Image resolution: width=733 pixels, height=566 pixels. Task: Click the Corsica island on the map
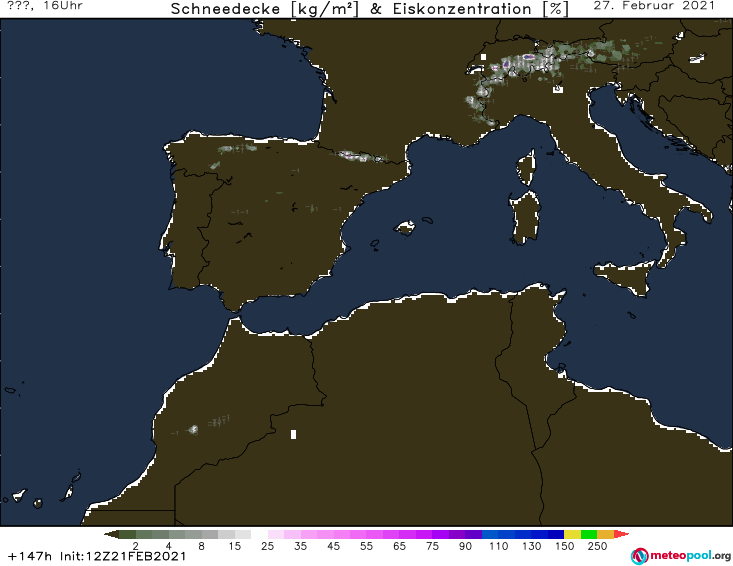click(x=526, y=167)
